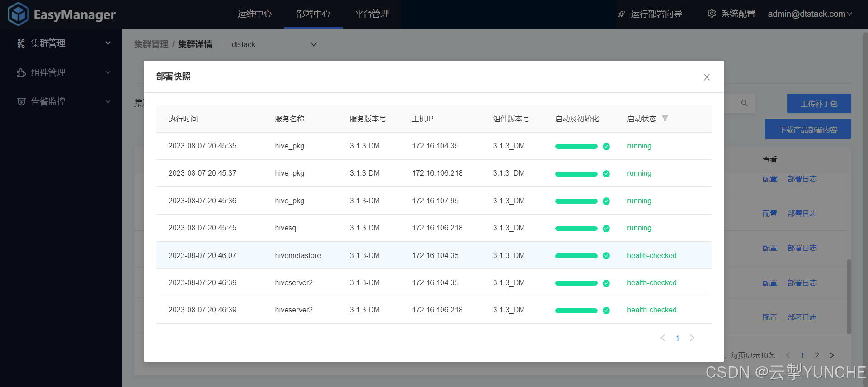Click progress bar of hivesql row
Viewport: 868px width, 387px height.
[576, 229]
